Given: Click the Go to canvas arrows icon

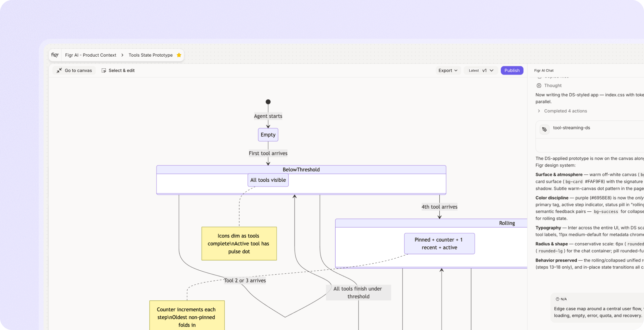Looking at the screenshot, I should [59, 71].
